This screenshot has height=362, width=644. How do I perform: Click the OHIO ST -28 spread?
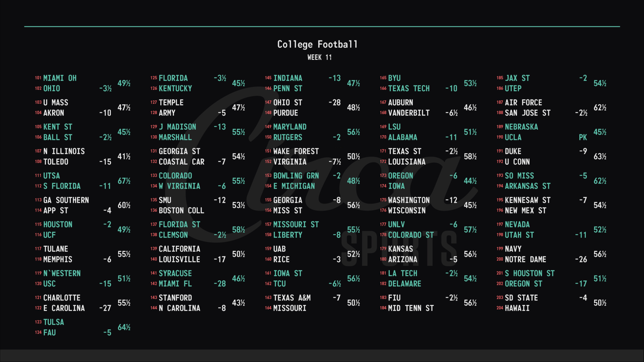[334, 102]
